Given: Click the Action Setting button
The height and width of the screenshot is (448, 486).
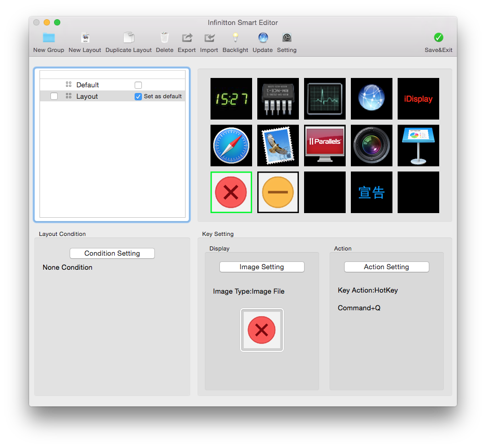Looking at the screenshot, I should click(386, 267).
